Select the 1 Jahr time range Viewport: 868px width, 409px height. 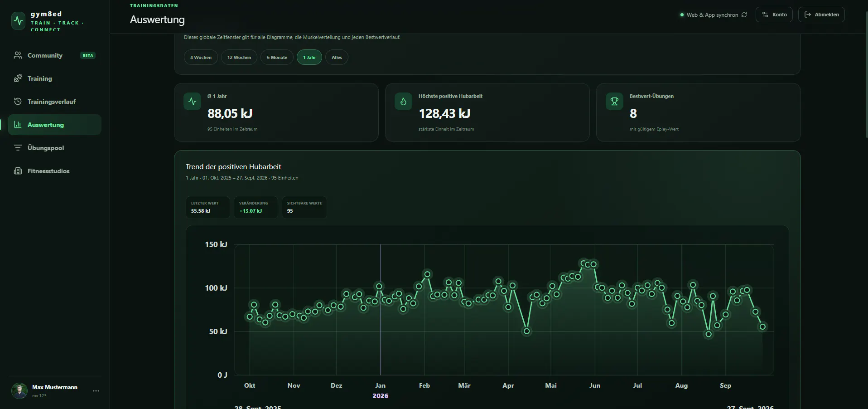click(x=309, y=58)
